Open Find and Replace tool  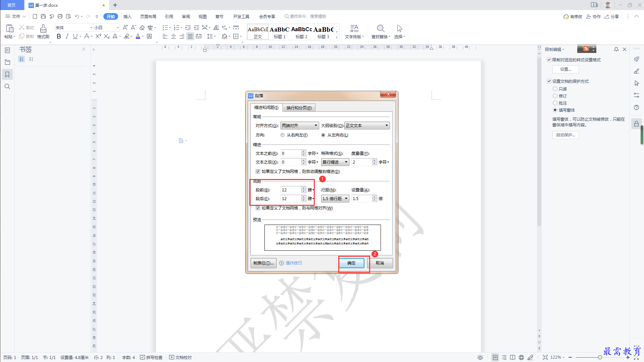[381, 32]
